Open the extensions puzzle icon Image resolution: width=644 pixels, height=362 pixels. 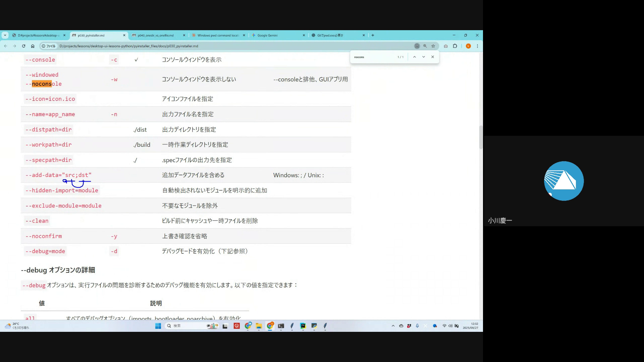[455, 46]
